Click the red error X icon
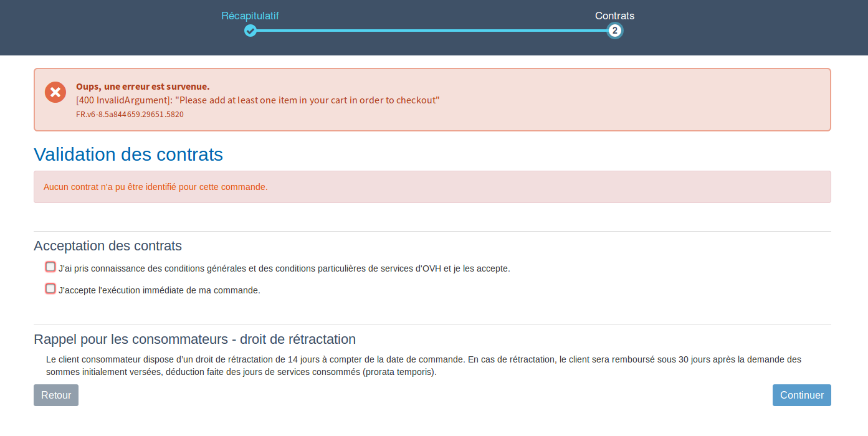 [55, 92]
